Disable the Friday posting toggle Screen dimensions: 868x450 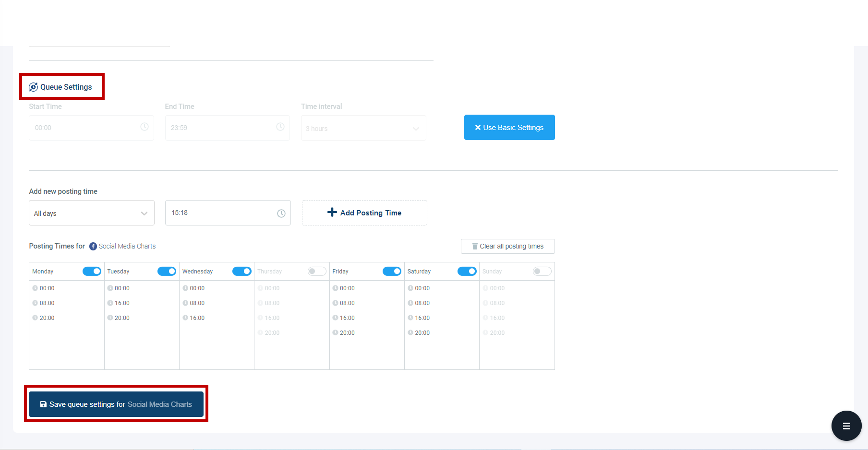point(392,271)
